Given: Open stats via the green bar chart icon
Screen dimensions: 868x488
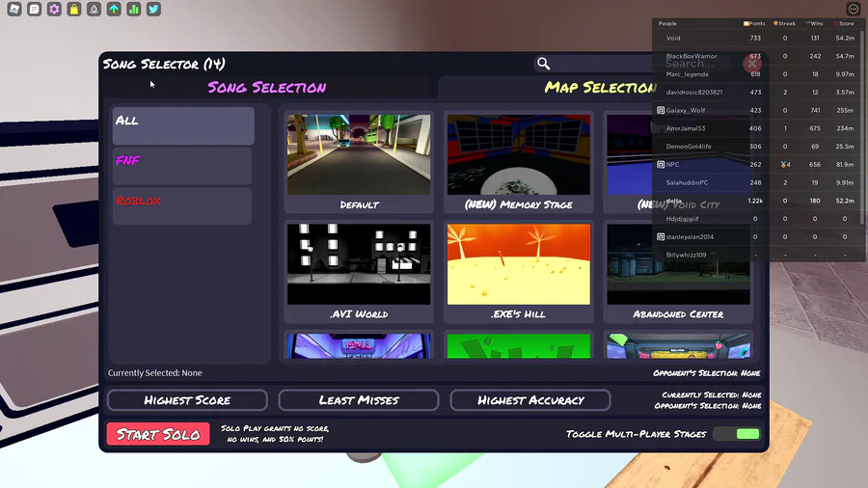Looking at the screenshot, I should pyautogui.click(x=134, y=9).
